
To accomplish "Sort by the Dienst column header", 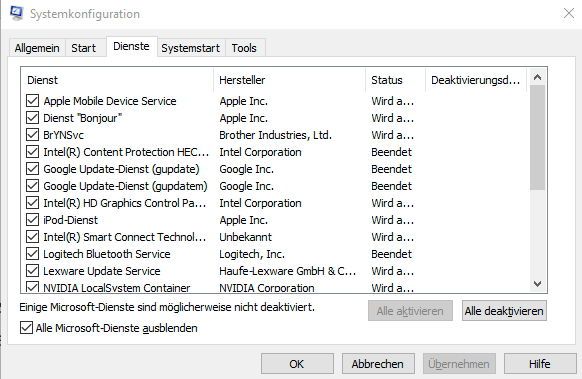I will click(x=117, y=80).
